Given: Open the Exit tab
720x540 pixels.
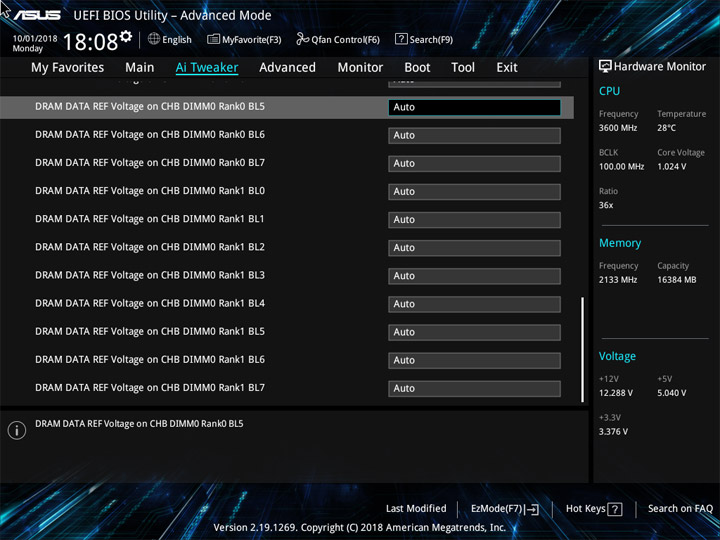Looking at the screenshot, I should (507, 68).
